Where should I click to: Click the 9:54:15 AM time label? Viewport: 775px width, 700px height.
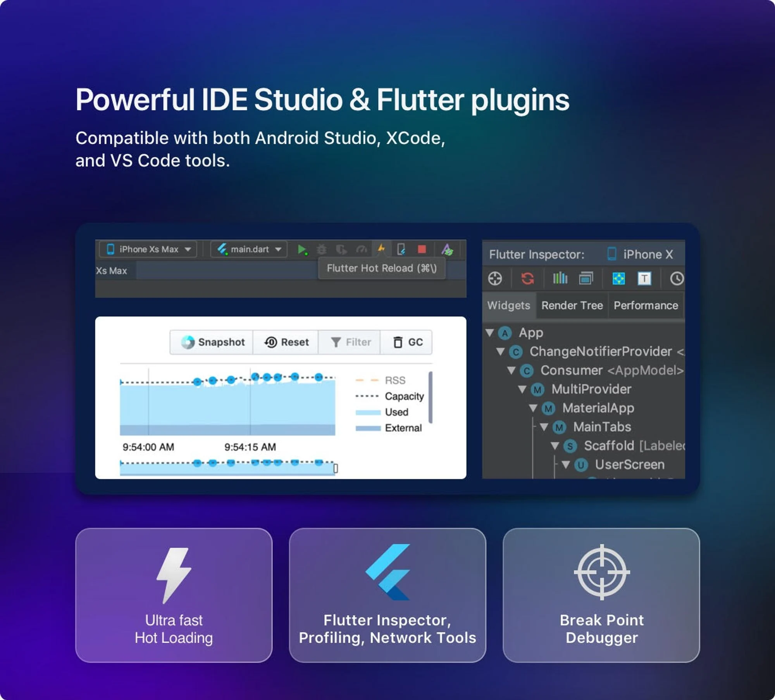[250, 447]
